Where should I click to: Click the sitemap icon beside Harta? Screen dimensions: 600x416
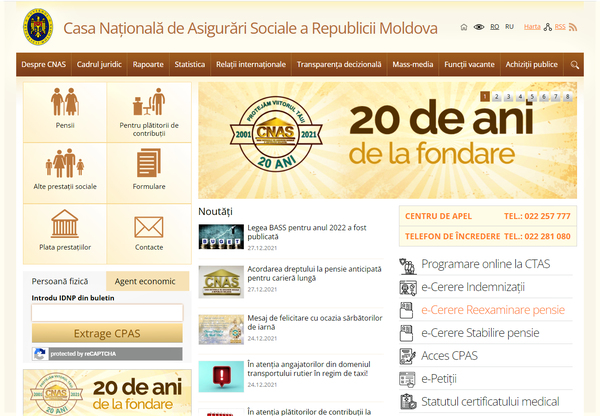(548, 27)
